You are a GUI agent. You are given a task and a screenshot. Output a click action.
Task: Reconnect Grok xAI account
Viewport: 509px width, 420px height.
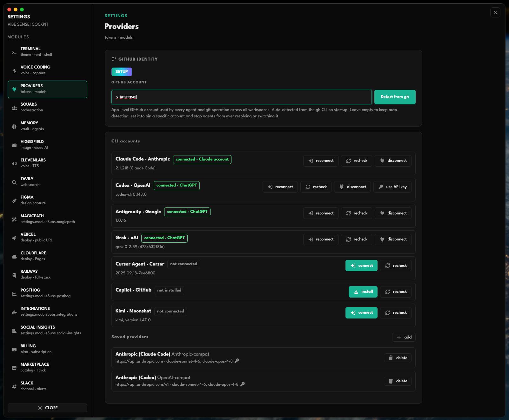pyautogui.click(x=321, y=240)
